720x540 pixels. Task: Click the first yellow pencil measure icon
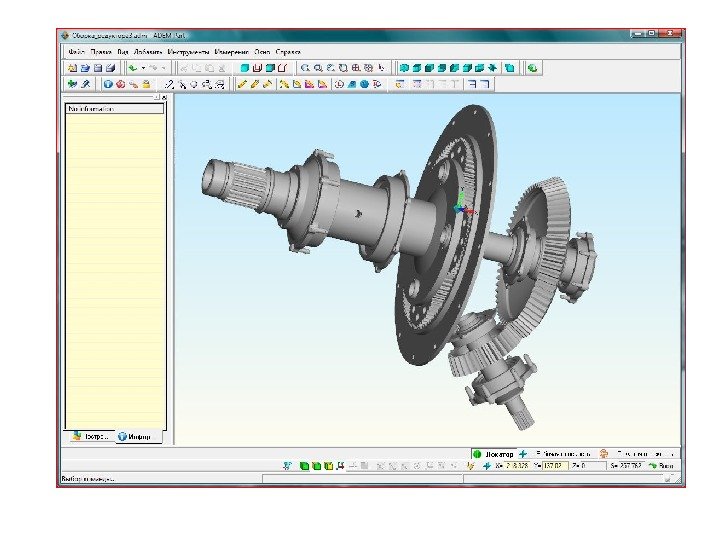(242, 84)
